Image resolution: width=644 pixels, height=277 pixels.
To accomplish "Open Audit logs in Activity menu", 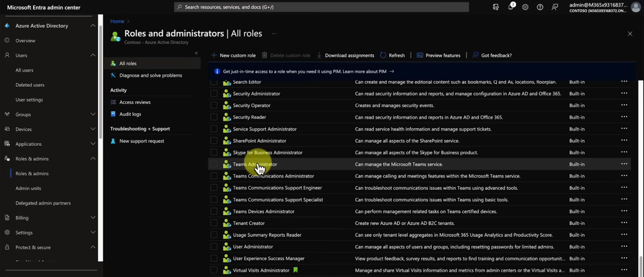I will point(130,114).
